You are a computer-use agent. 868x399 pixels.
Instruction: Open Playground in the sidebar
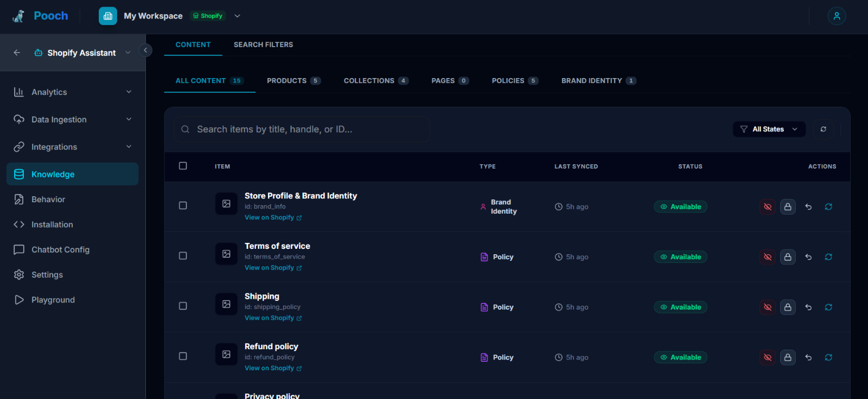73,300
